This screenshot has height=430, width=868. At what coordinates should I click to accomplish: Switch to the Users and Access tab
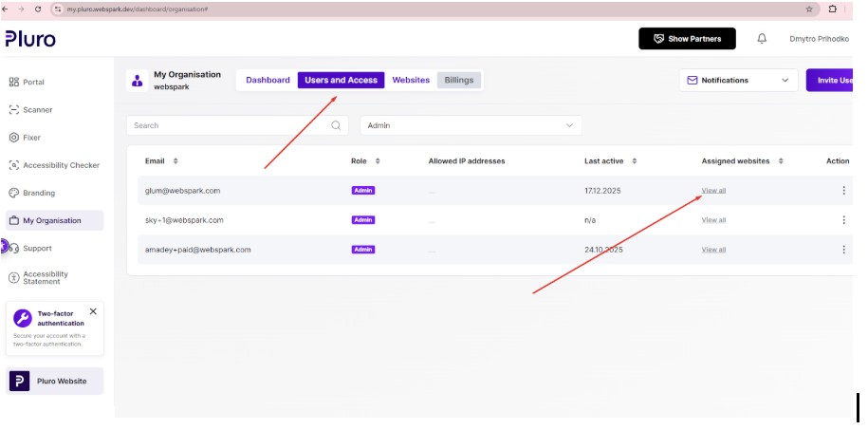click(341, 80)
